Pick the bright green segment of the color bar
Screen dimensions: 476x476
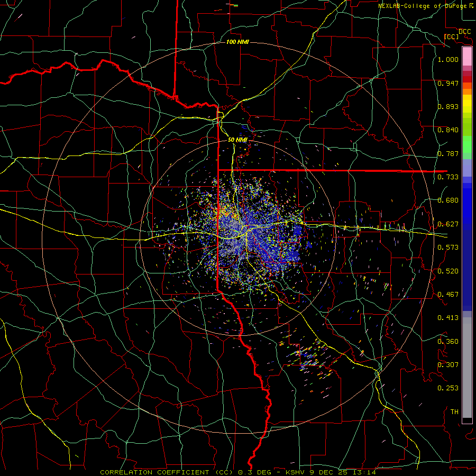467,144
